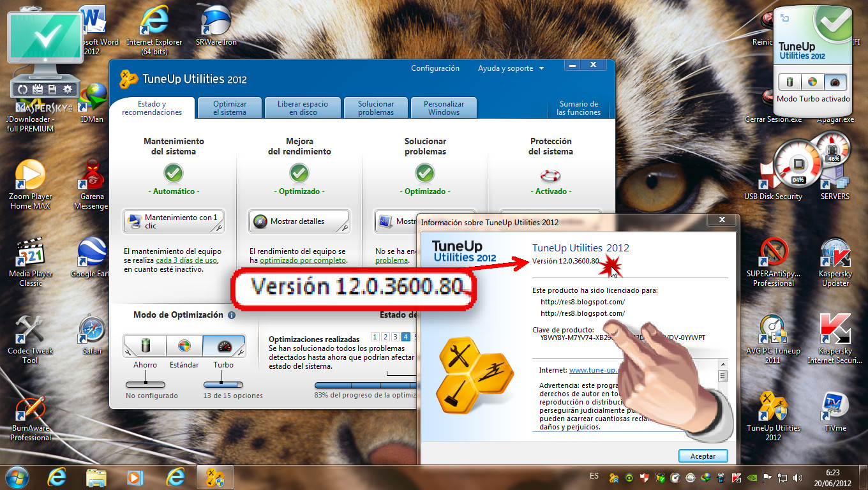
Task: Open Configuración in TuneUp header
Action: (435, 68)
